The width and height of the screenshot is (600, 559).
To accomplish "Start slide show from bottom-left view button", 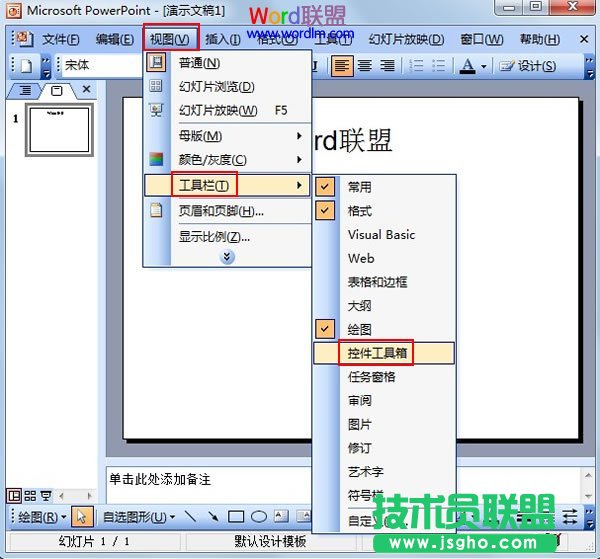I will point(46,496).
